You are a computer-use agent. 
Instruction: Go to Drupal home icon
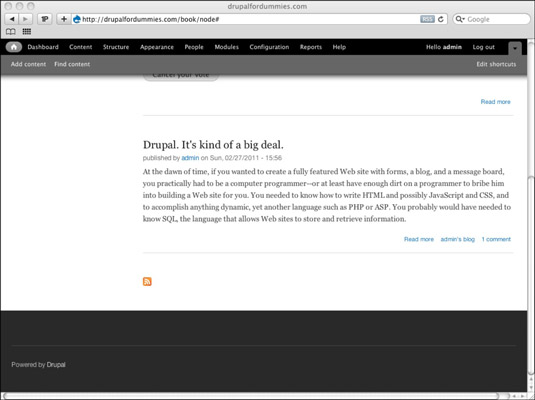(14, 47)
